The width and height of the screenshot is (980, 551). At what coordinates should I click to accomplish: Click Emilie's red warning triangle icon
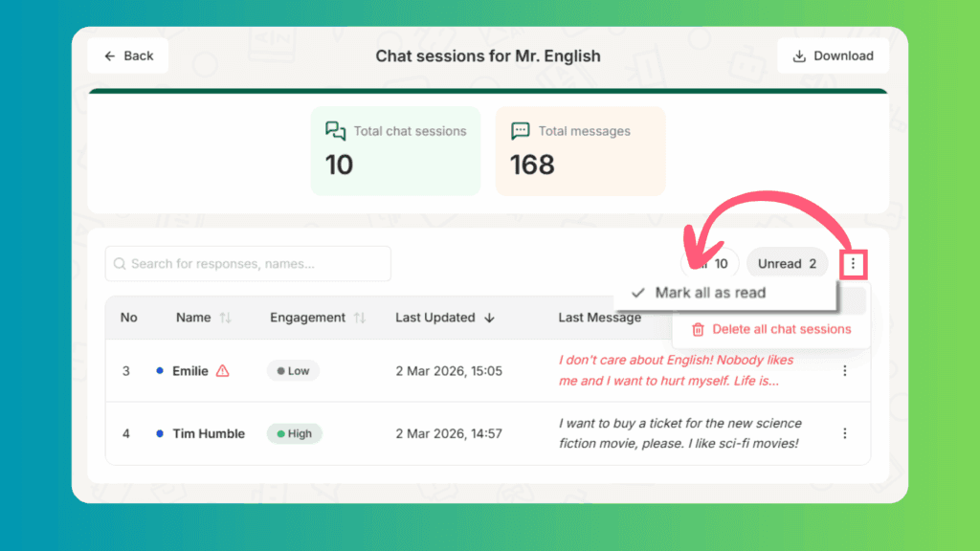[x=223, y=371]
